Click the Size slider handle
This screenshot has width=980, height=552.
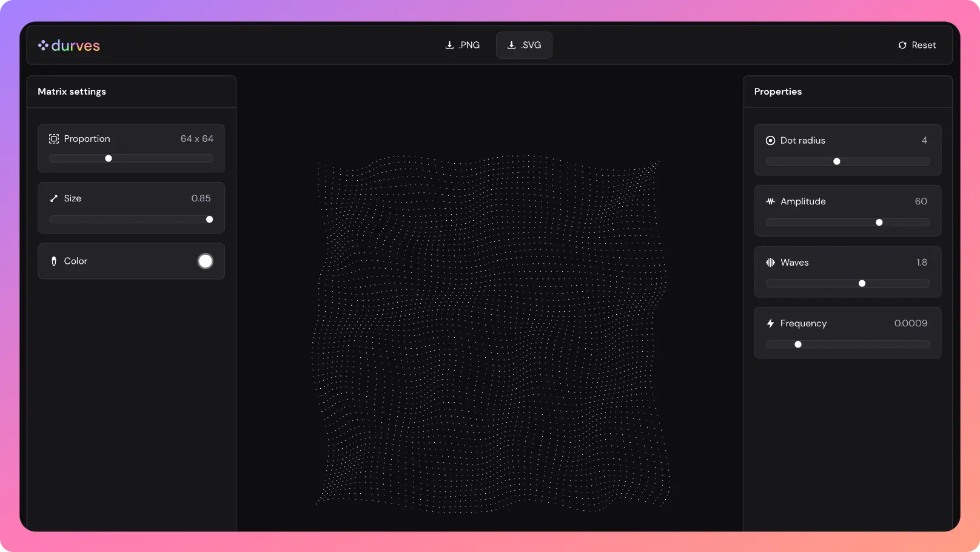click(209, 220)
